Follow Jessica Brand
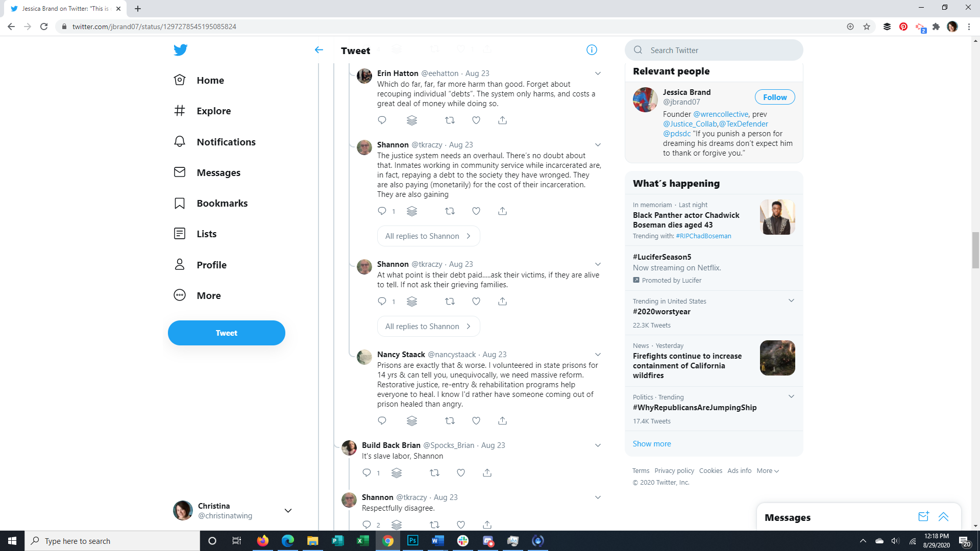980x551 pixels. click(x=774, y=97)
